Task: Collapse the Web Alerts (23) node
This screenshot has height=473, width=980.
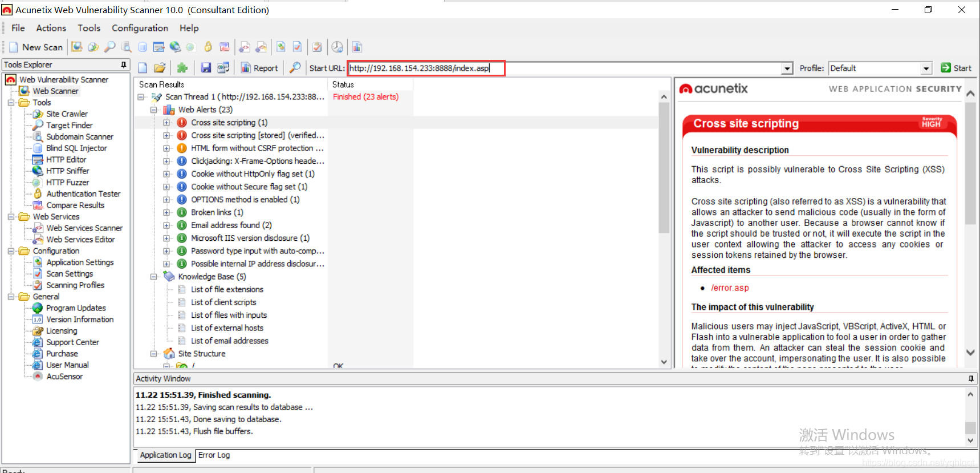Action: [x=154, y=110]
